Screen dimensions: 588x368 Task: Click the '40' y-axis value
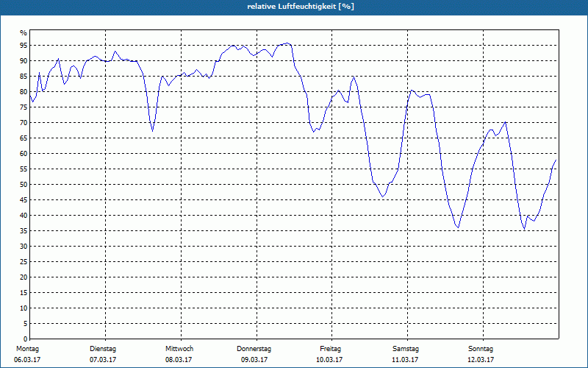pos(24,216)
